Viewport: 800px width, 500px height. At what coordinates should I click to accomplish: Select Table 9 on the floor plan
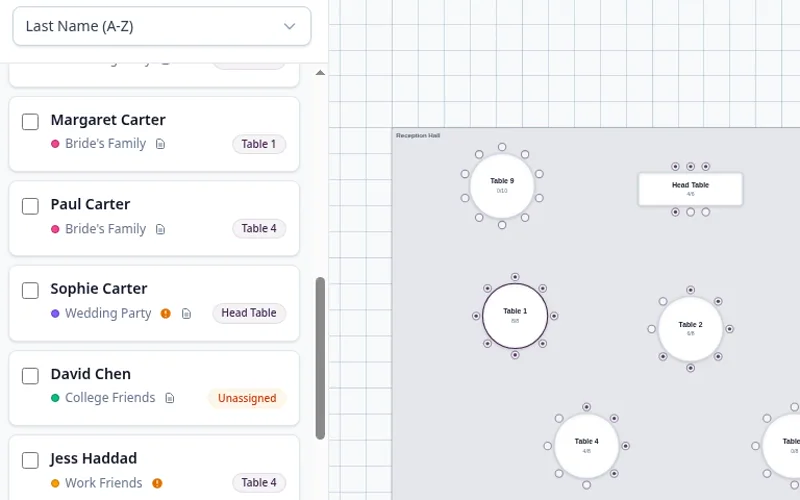click(x=502, y=186)
